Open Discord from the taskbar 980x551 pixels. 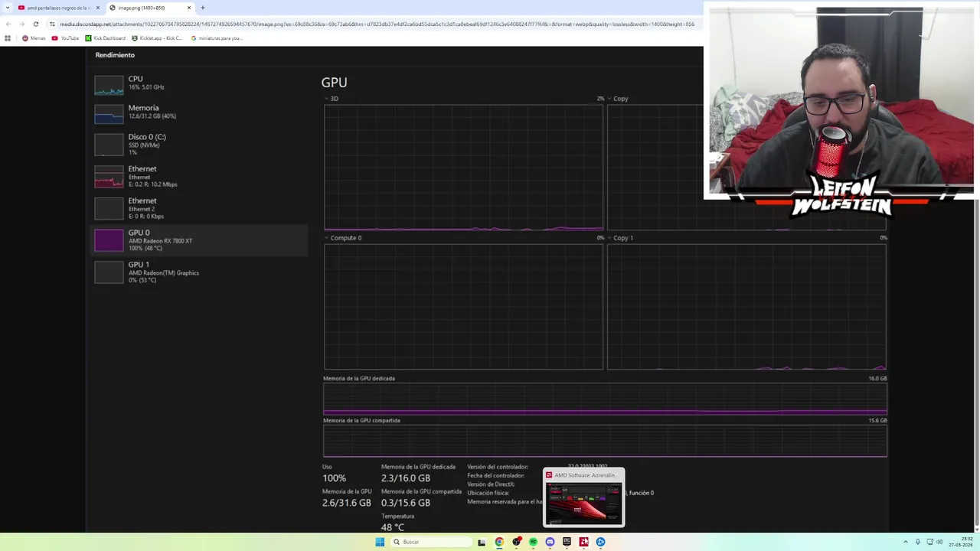pyautogui.click(x=550, y=542)
